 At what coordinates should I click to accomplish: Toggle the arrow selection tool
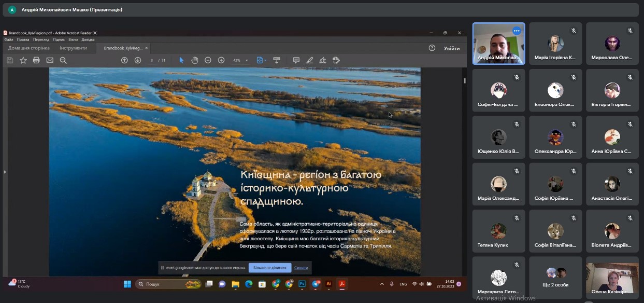(x=181, y=60)
